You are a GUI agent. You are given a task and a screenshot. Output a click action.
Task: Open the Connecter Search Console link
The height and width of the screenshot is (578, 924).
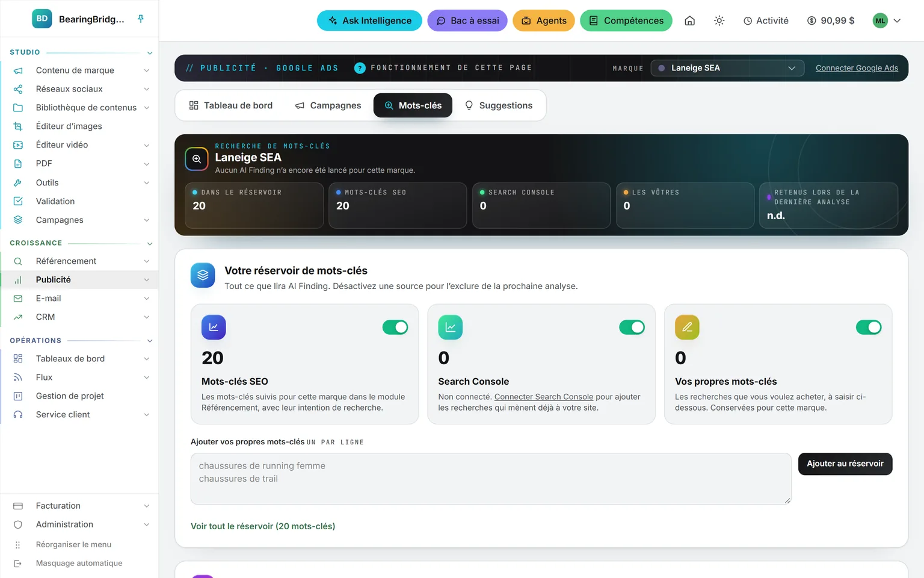(544, 397)
